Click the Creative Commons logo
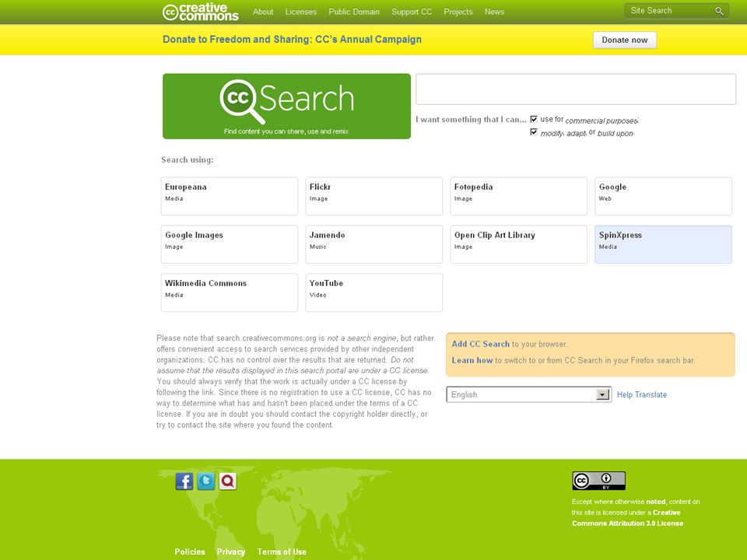Viewport: 747px width, 560px height. pos(200,12)
